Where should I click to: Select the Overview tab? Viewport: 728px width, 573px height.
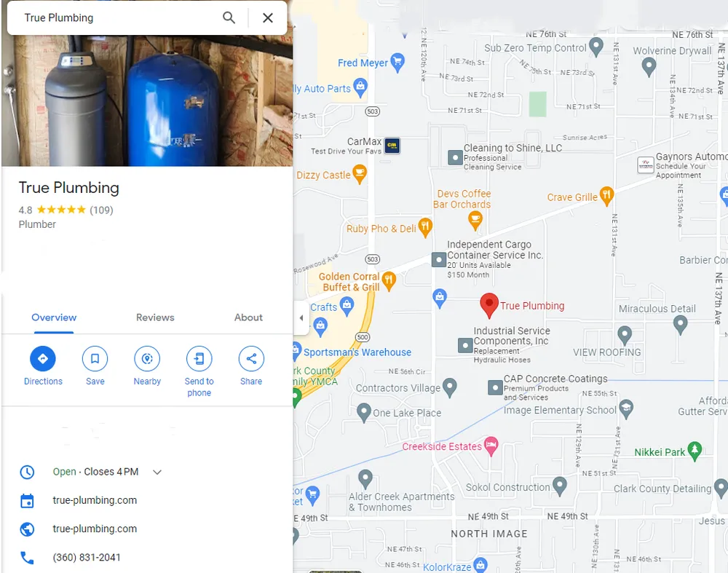pos(54,317)
